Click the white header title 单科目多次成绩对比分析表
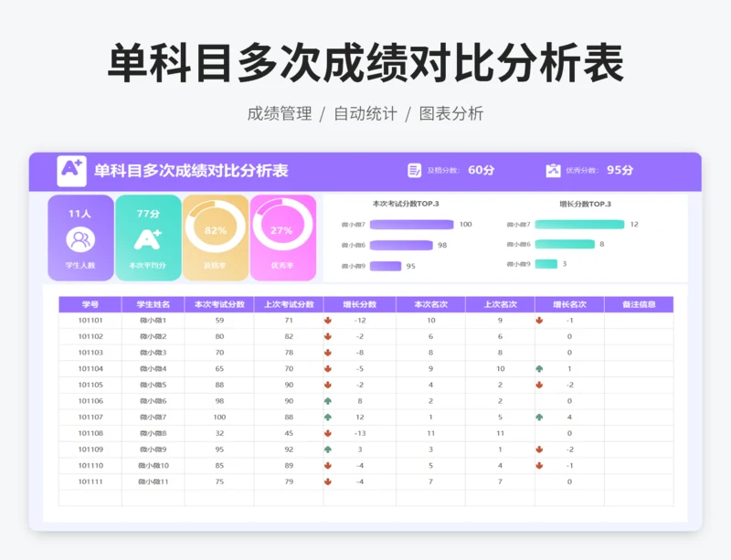Image resolution: width=731 pixels, height=560 pixels. 191,171
